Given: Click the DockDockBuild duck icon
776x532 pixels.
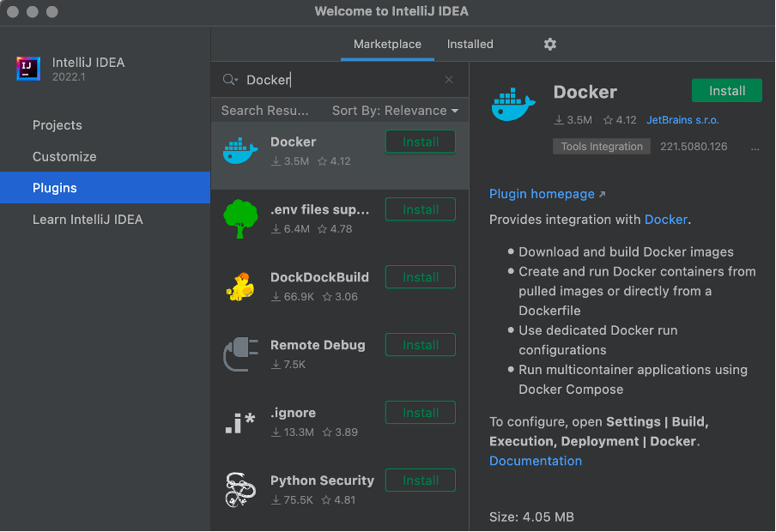Looking at the screenshot, I should [240, 287].
